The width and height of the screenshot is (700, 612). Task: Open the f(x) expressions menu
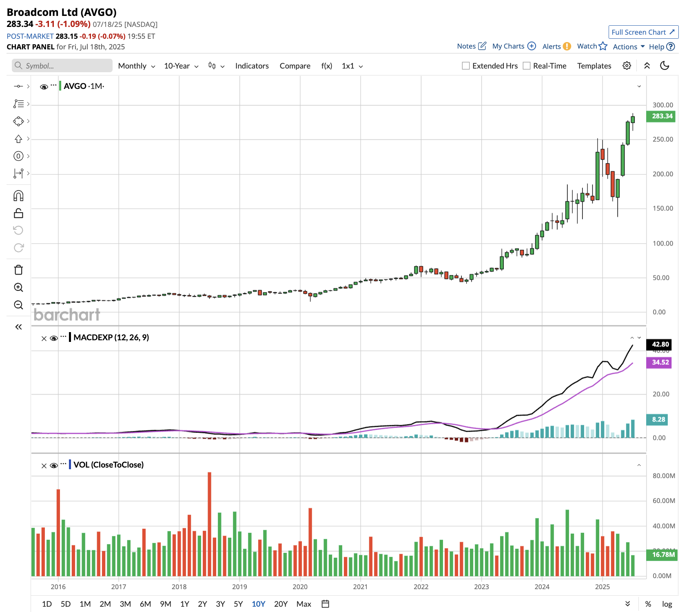(x=327, y=66)
